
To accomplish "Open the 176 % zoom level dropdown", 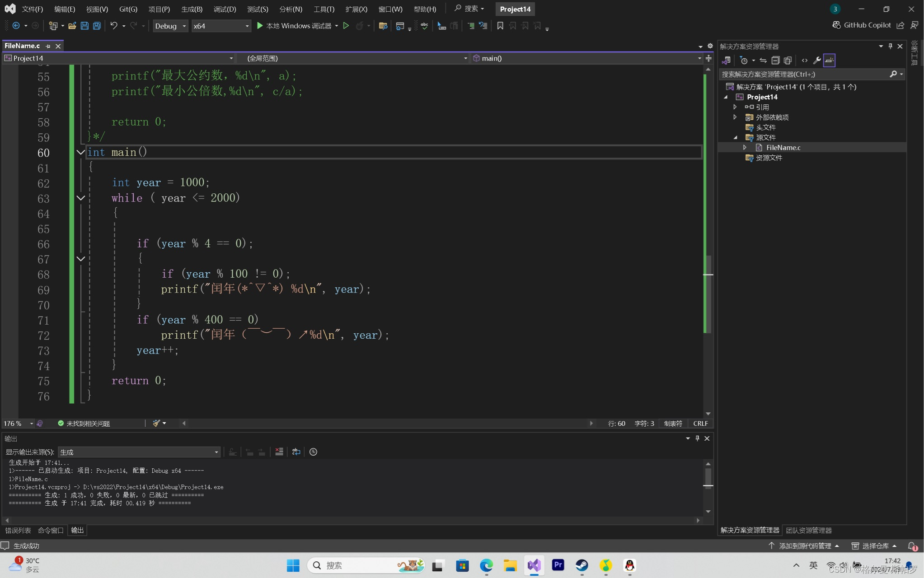I will [19, 424].
